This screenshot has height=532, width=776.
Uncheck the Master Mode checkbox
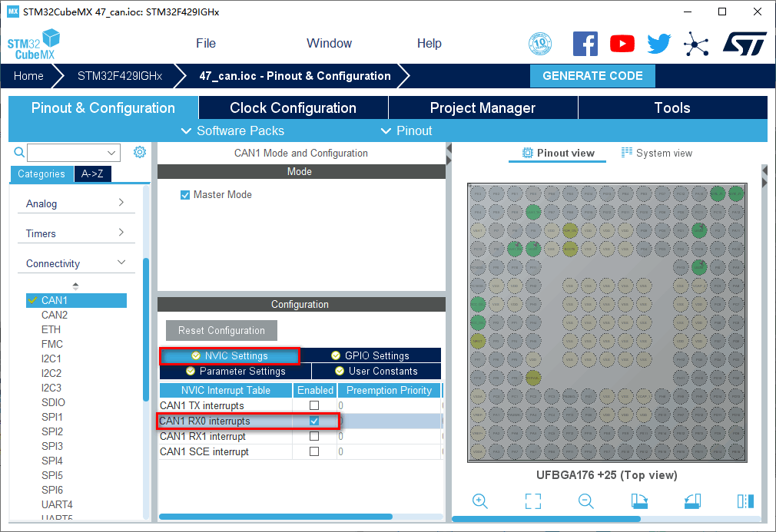click(x=185, y=195)
